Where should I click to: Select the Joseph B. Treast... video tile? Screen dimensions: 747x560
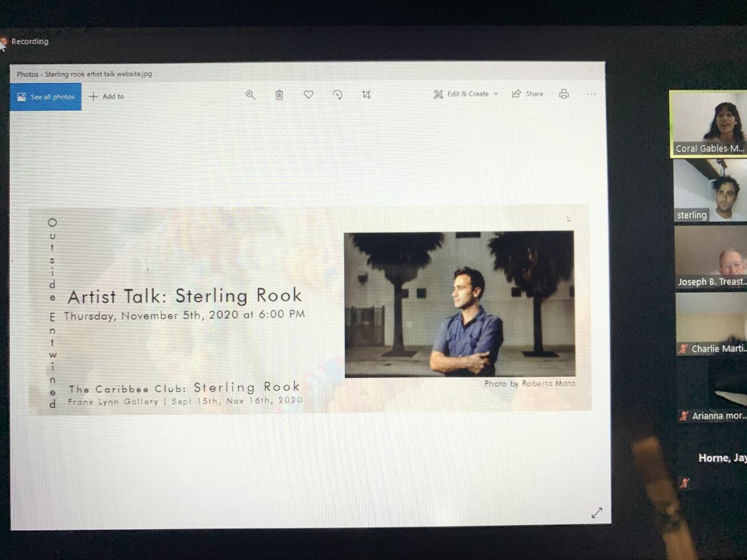click(x=711, y=257)
